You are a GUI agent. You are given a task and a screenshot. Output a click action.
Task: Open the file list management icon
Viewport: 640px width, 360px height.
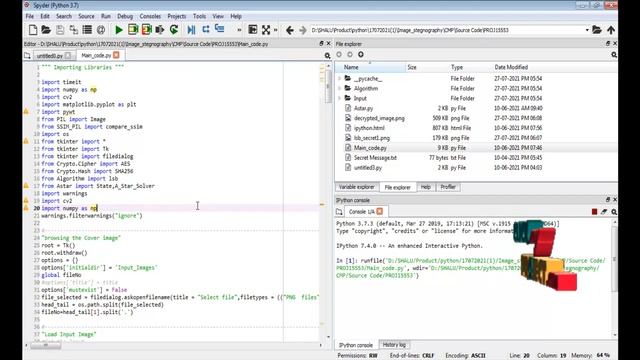87,30
